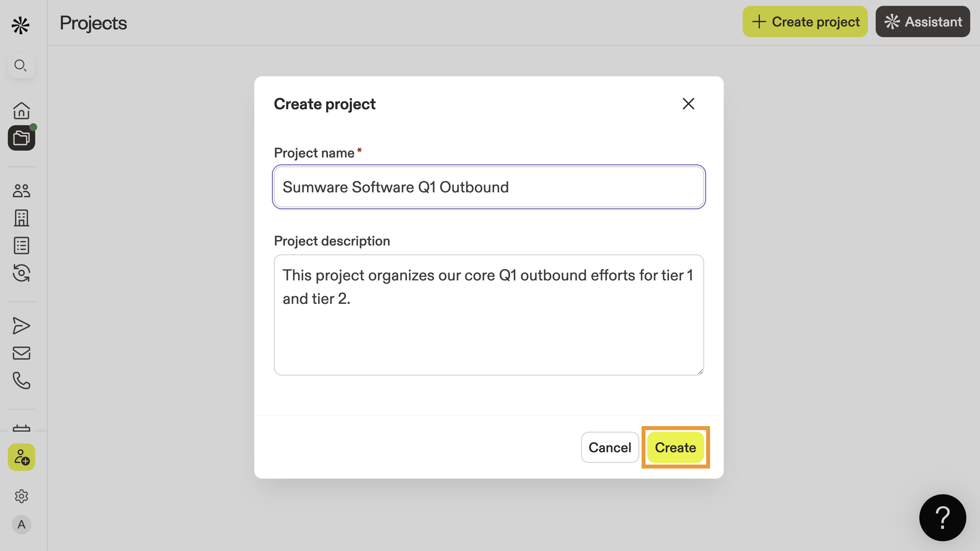Viewport: 980px width, 551px height.
Task: Click the help question mark bubble
Action: tap(942, 517)
